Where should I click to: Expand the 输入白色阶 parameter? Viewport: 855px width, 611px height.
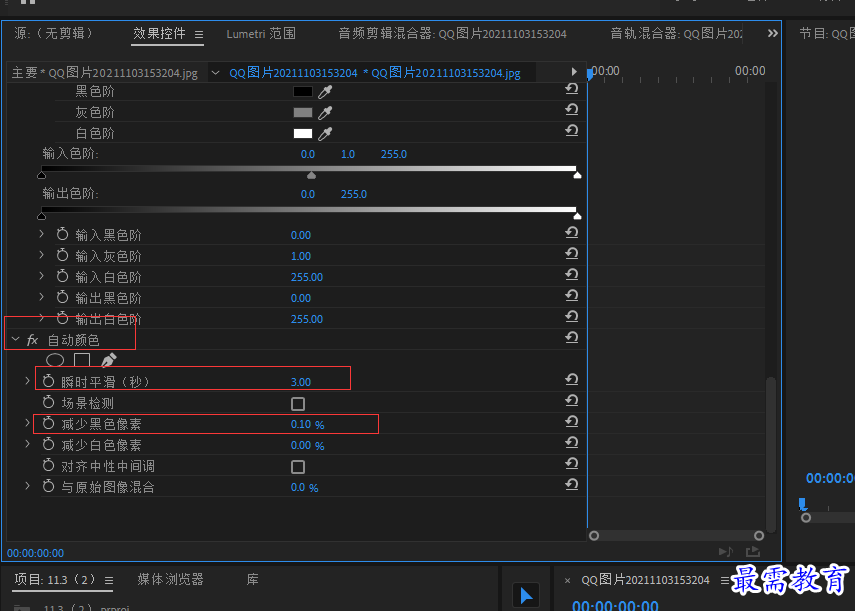tap(41, 276)
